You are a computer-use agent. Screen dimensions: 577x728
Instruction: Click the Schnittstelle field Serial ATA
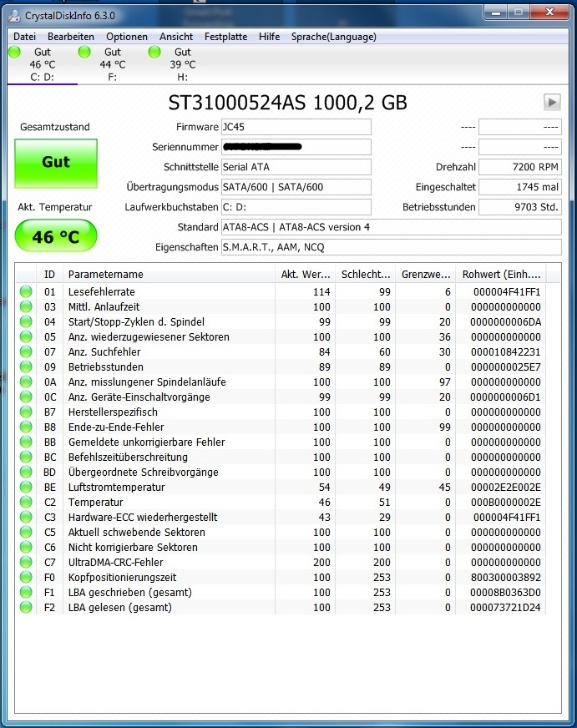296,167
